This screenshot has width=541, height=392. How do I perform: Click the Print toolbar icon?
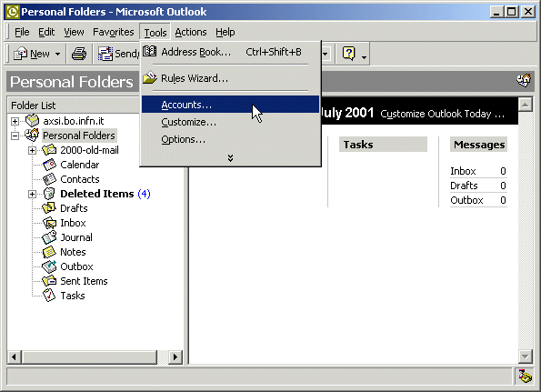(79, 54)
